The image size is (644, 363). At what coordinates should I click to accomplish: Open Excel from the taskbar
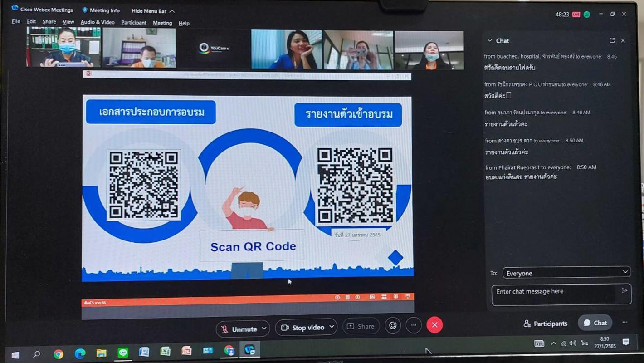166,351
